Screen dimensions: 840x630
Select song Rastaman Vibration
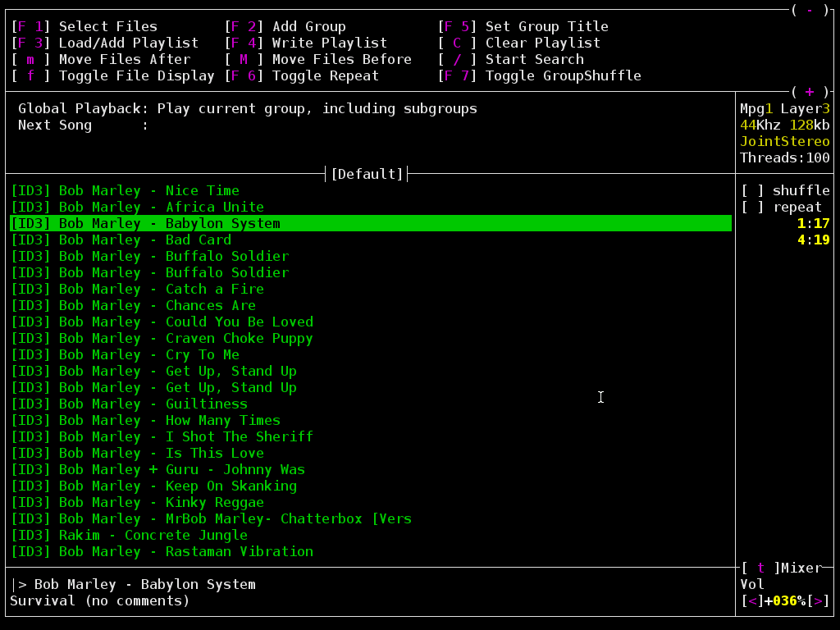pyautogui.click(x=371, y=552)
